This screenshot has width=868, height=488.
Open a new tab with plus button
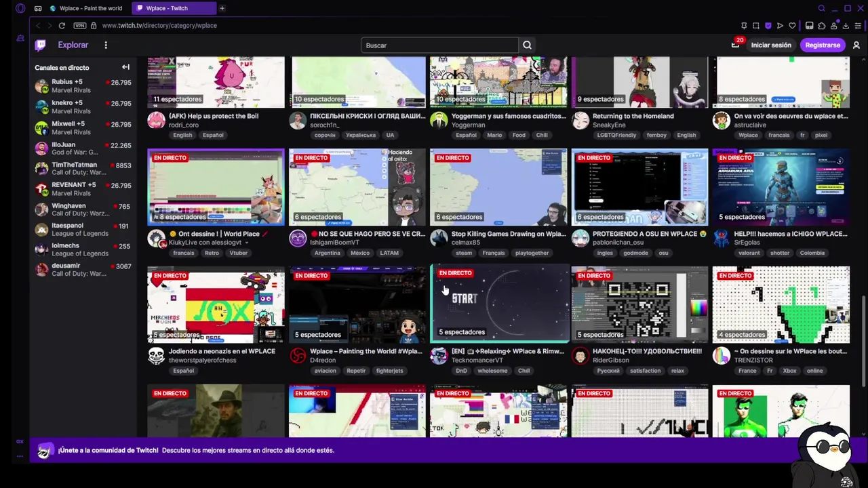point(222,8)
